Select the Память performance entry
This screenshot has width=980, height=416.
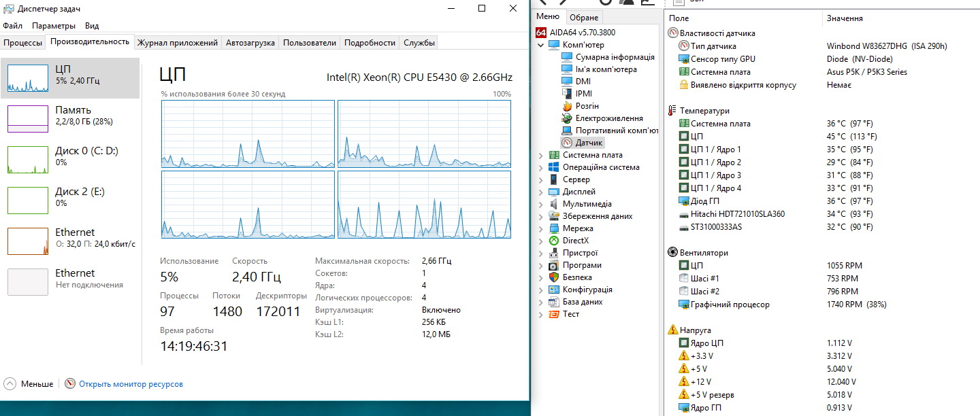[x=70, y=119]
